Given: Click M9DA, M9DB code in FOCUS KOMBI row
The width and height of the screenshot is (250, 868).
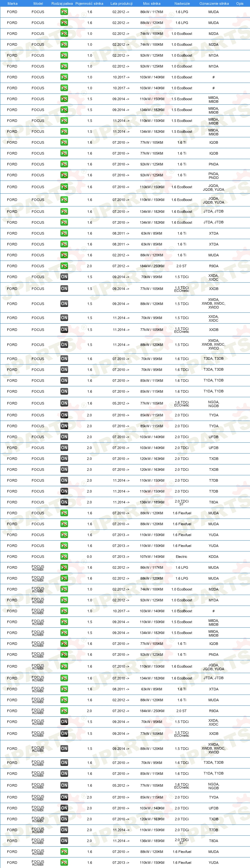Looking at the screenshot, I should [x=213, y=633].
